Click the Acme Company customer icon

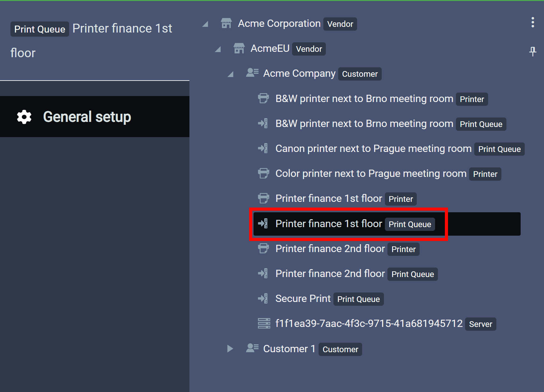point(252,73)
